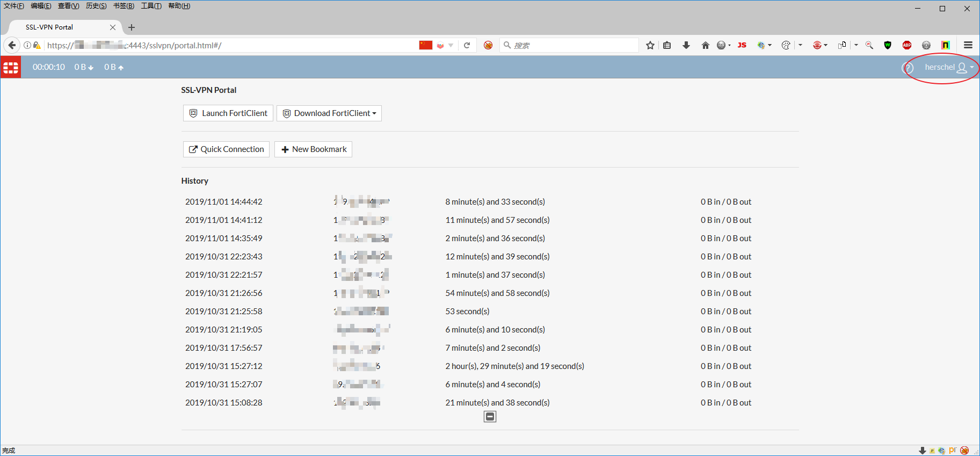The width and height of the screenshot is (980, 456).
Task: Click the red magnifier search extension icon
Action: [869, 45]
